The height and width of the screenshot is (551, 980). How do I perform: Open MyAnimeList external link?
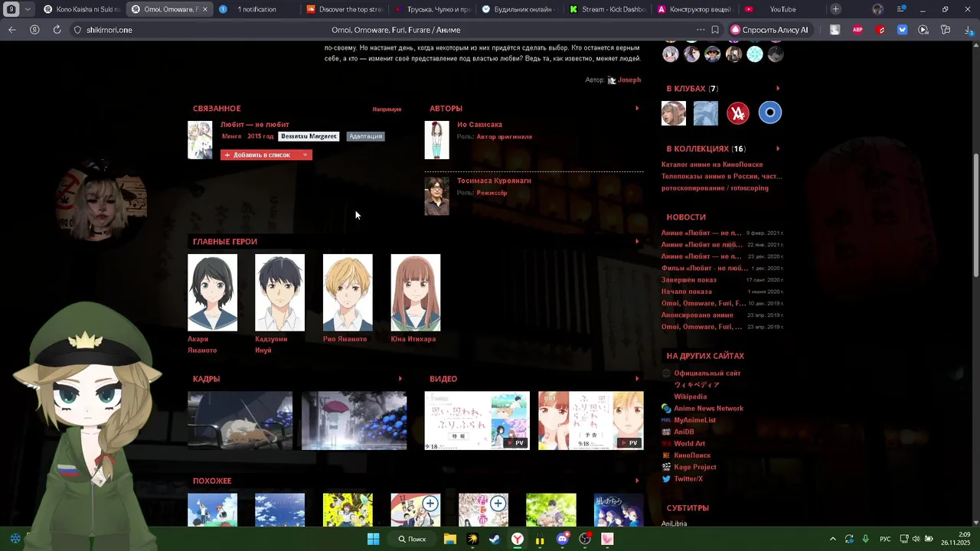695,420
